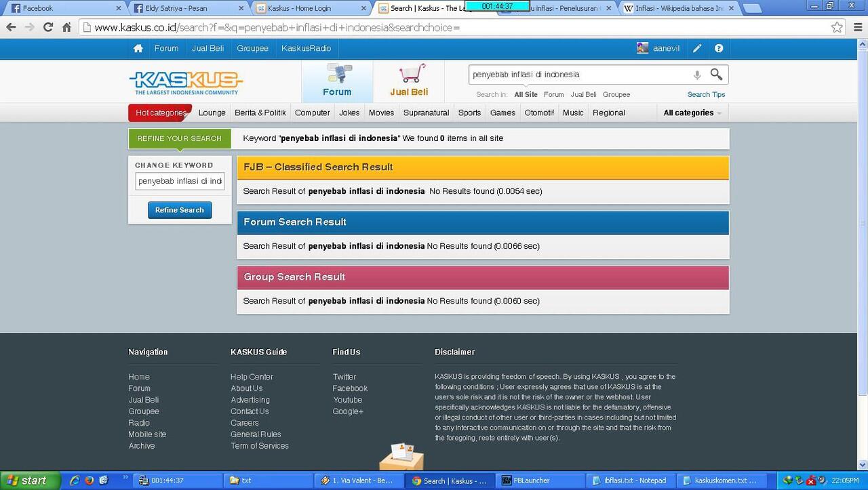
Task: Open General Rules footer link
Action: [x=256, y=434]
